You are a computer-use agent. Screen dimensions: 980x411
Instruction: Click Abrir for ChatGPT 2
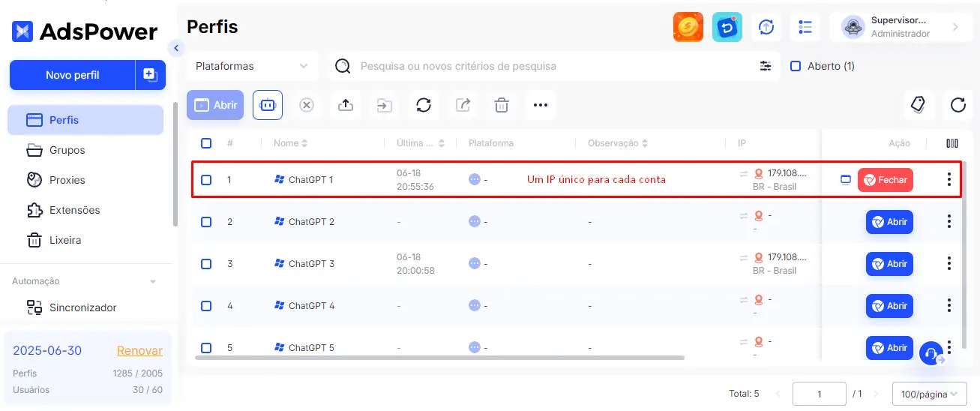click(x=889, y=222)
